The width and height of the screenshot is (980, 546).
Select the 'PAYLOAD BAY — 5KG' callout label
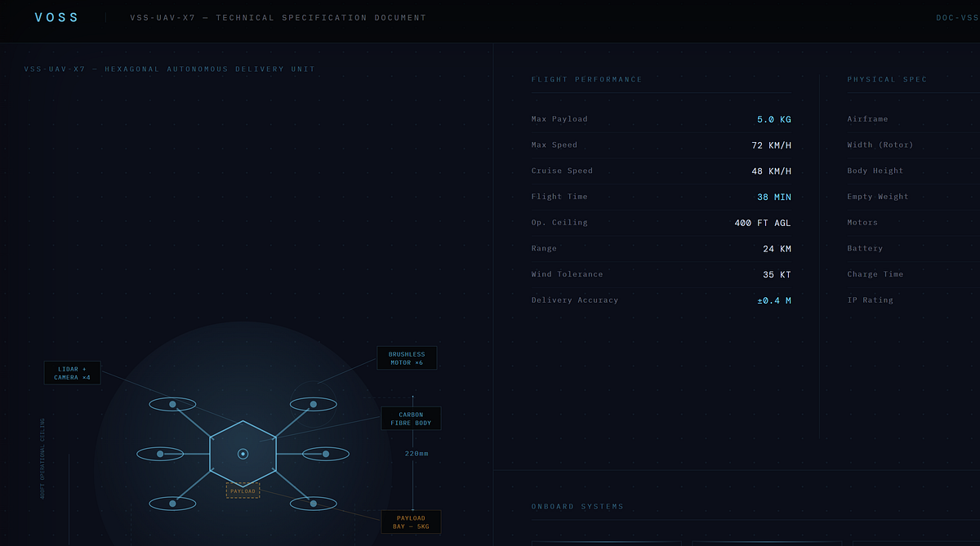tap(411, 522)
